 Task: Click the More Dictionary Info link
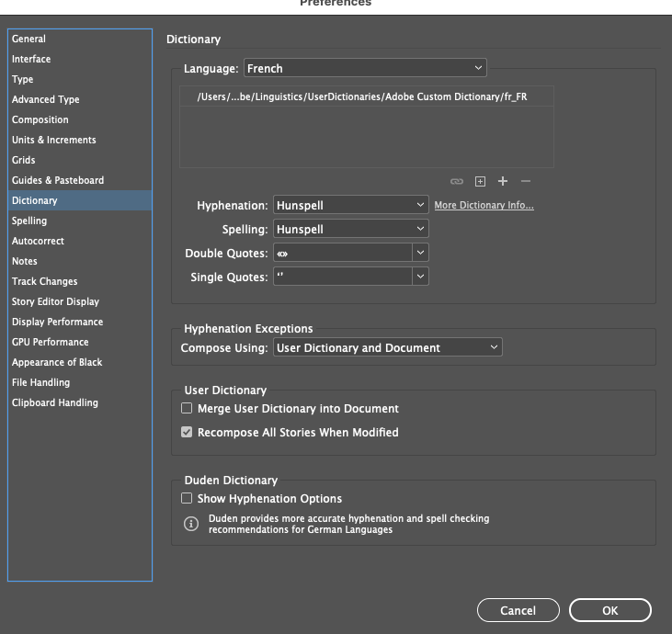pos(484,206)
